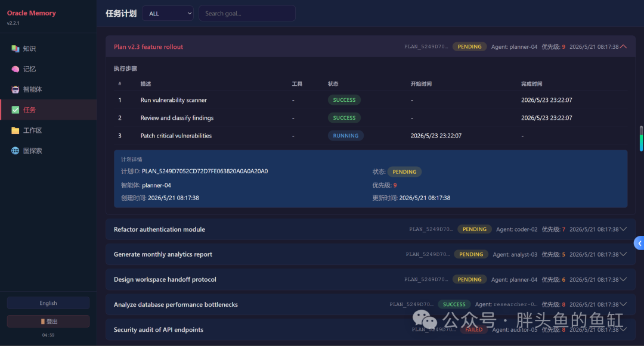Click the door icon on 登出 button

click(43, 322)
